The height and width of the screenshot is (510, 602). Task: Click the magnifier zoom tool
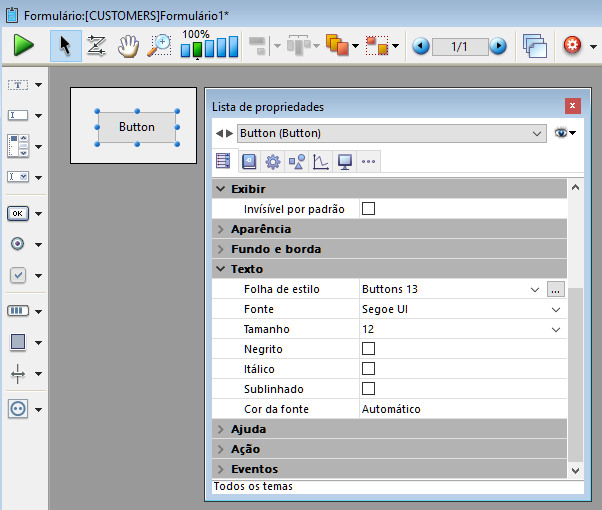click(159, 46)
